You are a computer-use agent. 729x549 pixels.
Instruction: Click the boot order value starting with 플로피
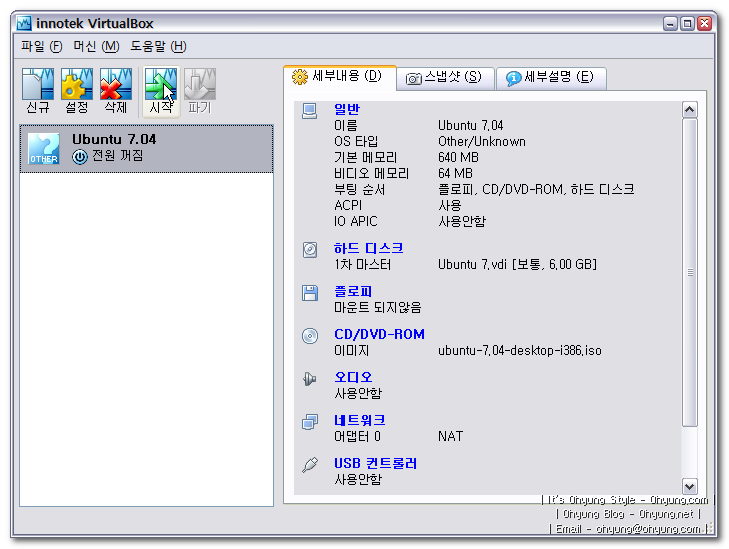(536, 190)
